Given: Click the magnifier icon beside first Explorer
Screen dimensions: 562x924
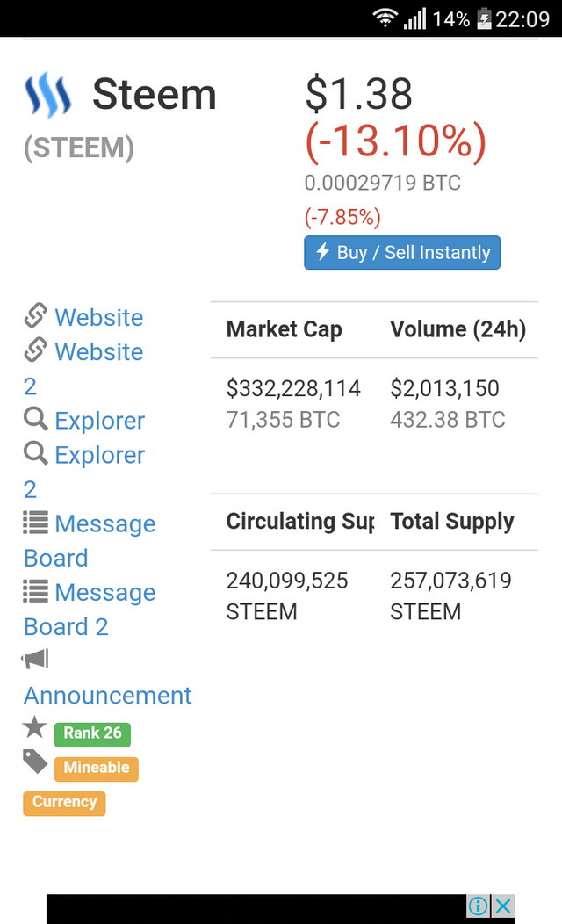Looking at the screenshot, I should (35, 419).
